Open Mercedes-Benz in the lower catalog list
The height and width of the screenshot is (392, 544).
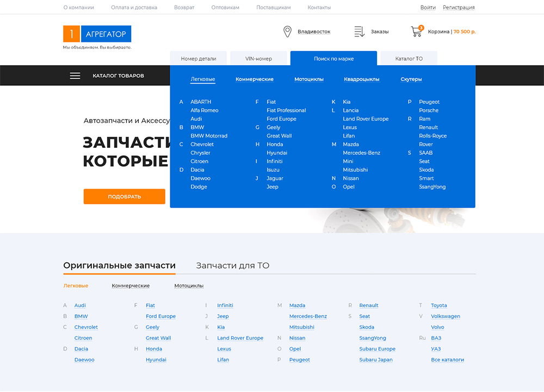pos(308,316)
